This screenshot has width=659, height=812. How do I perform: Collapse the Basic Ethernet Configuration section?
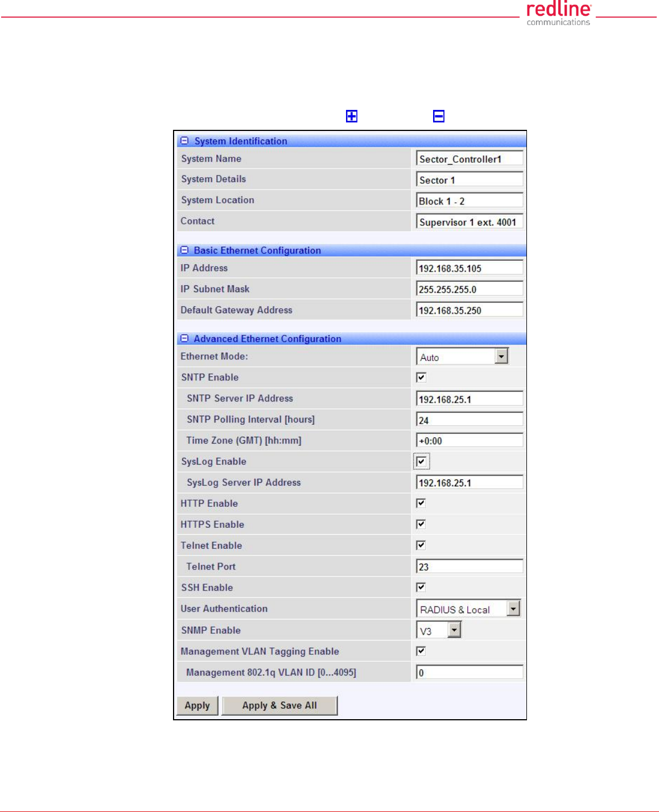tap(184, 250)
